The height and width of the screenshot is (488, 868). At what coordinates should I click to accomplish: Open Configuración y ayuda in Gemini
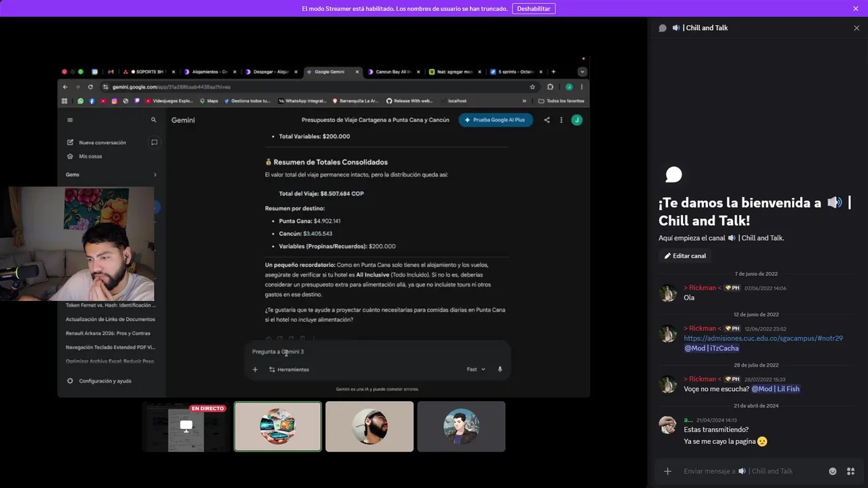tap(99, 381)
